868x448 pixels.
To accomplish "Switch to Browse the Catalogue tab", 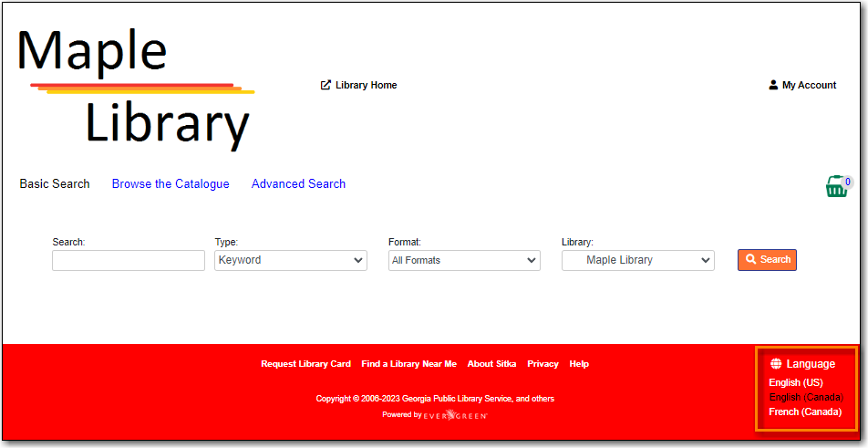I will (170, 184).
